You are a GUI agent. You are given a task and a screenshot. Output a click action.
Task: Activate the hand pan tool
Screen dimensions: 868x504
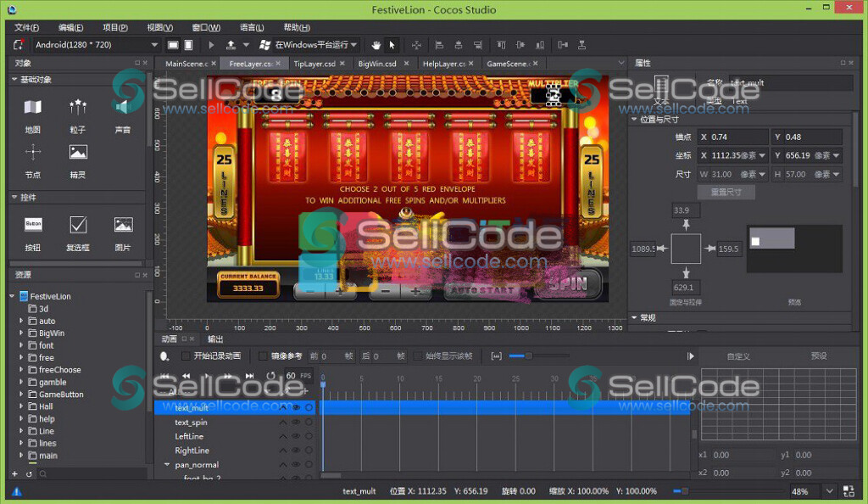pyautogui.click(x=376, y=45)
